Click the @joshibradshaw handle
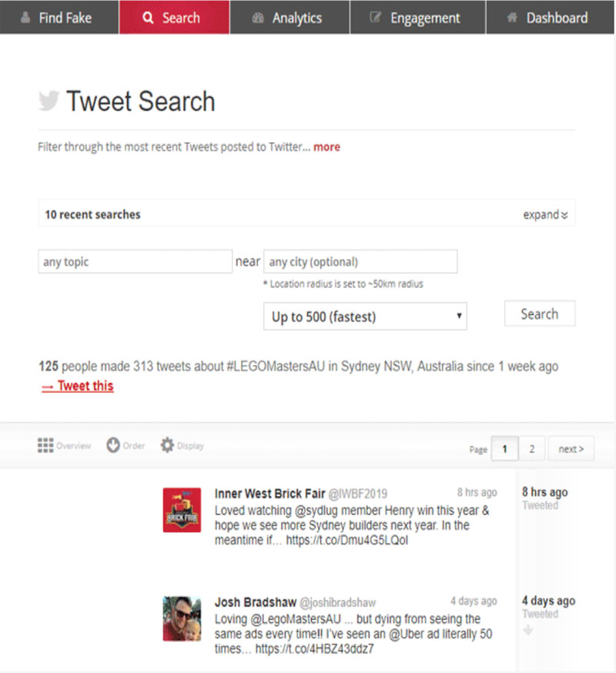616x673 pixels. (x=337, y=603)
